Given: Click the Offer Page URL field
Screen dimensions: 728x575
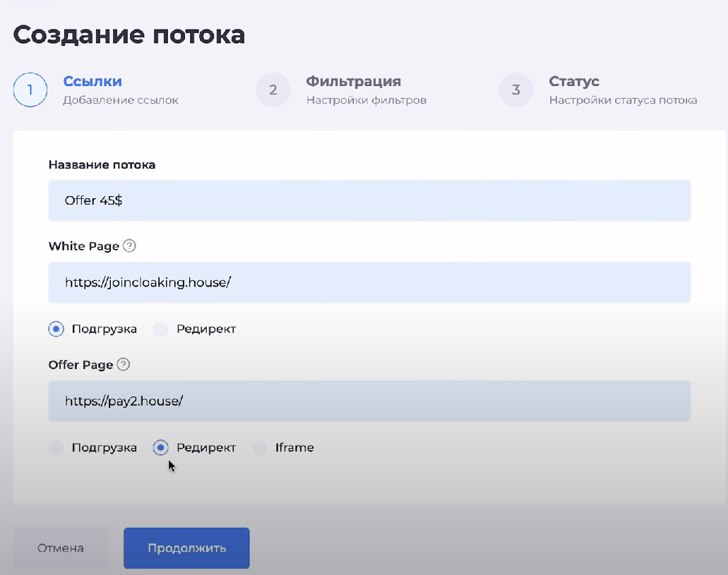Looking at the screenshot, I should [369, 401].
